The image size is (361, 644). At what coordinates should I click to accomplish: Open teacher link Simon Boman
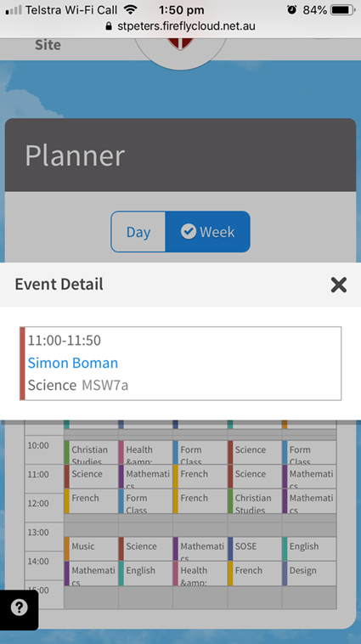(x=73, y=363)
